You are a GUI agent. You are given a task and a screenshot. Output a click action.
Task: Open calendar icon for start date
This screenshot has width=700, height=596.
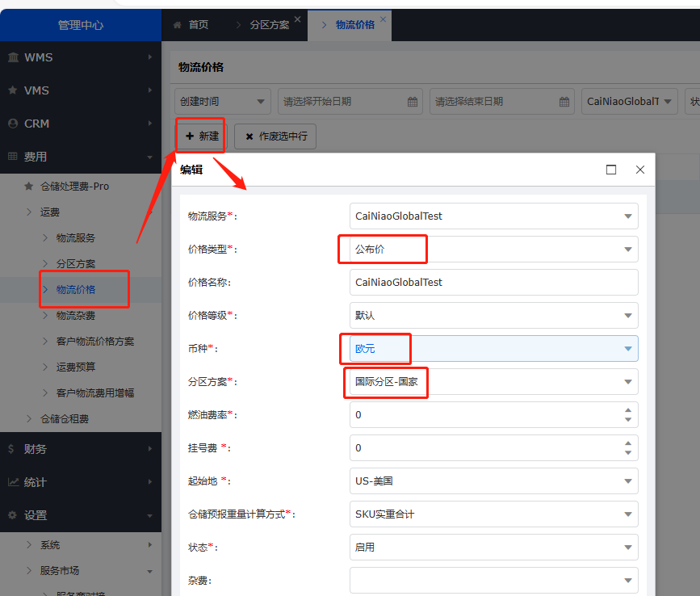tap(413, 102)
